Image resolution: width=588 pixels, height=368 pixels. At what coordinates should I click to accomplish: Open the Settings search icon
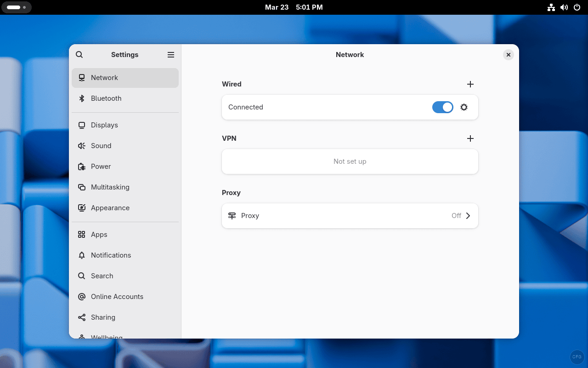79,54
